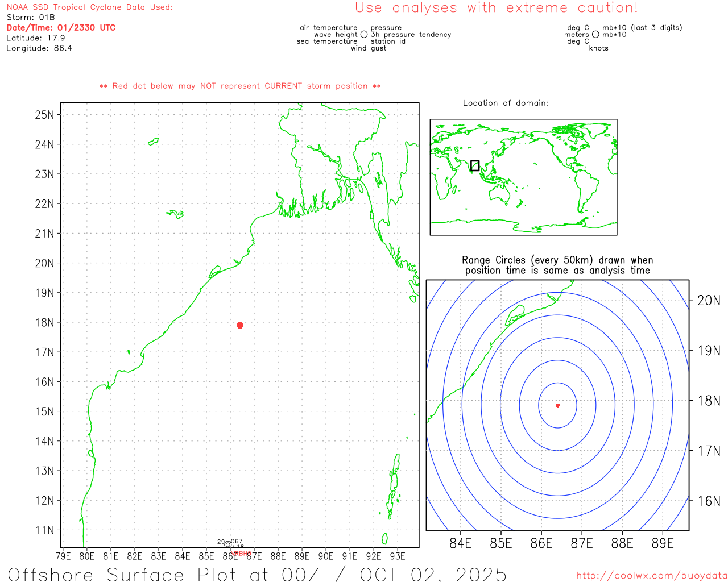728x582 pixels.
Task: Click the '11N' latitude label on main map
Action: click(x=44, y=530)
